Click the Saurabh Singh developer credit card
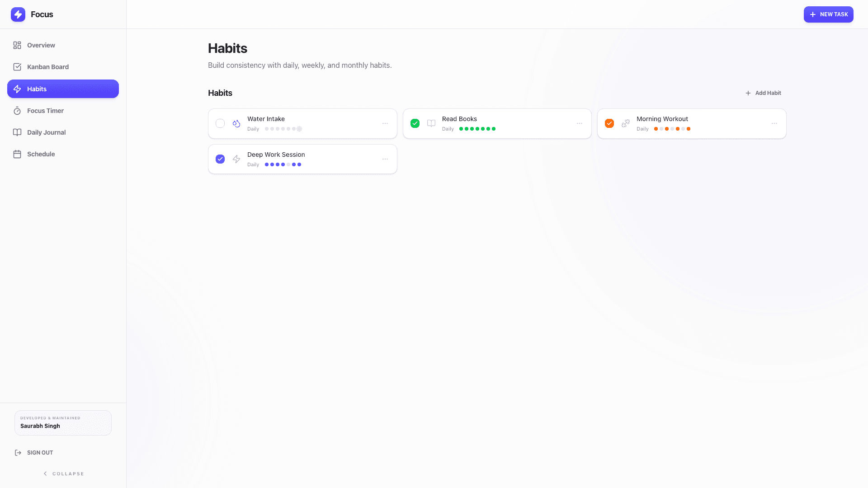 (63, 423)
